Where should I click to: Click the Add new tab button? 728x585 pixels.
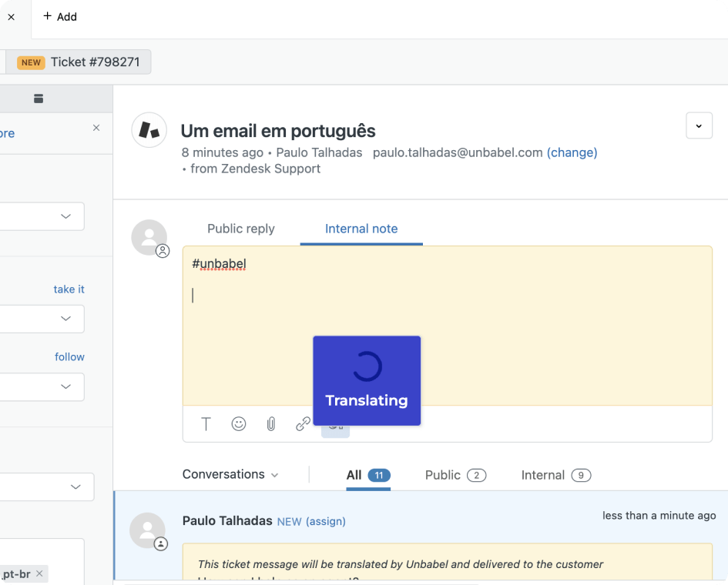(x=60, y=17)
